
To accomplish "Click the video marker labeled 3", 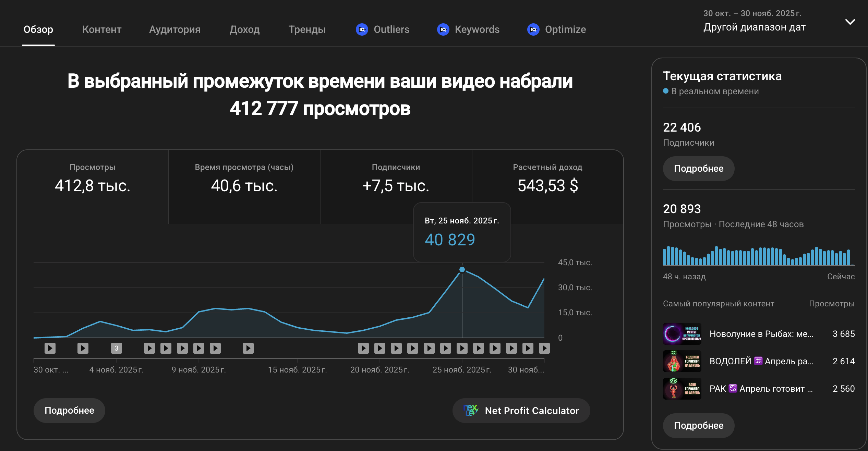I will [x=116, y=348].
